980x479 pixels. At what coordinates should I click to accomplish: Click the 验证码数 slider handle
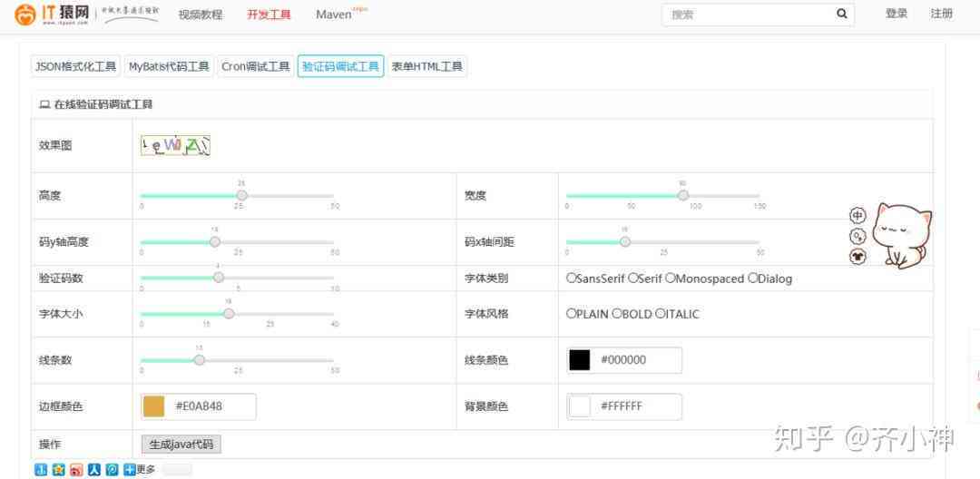point(218,278)
